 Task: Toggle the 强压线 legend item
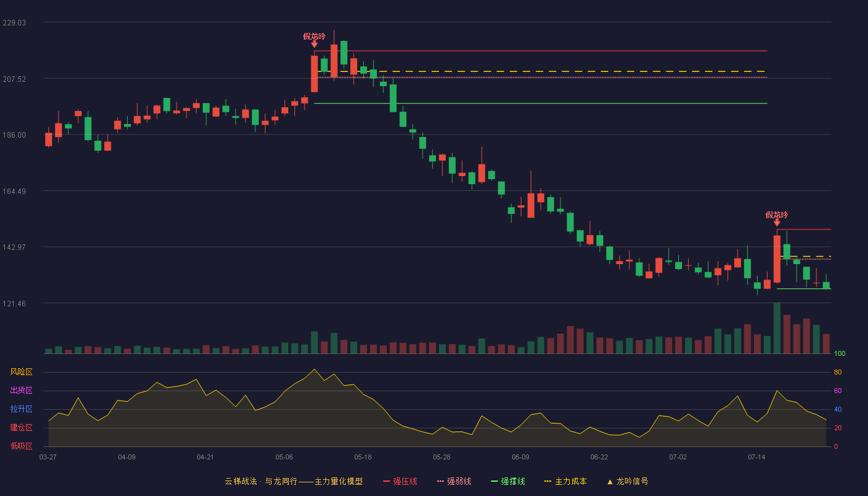click(400, 481)
